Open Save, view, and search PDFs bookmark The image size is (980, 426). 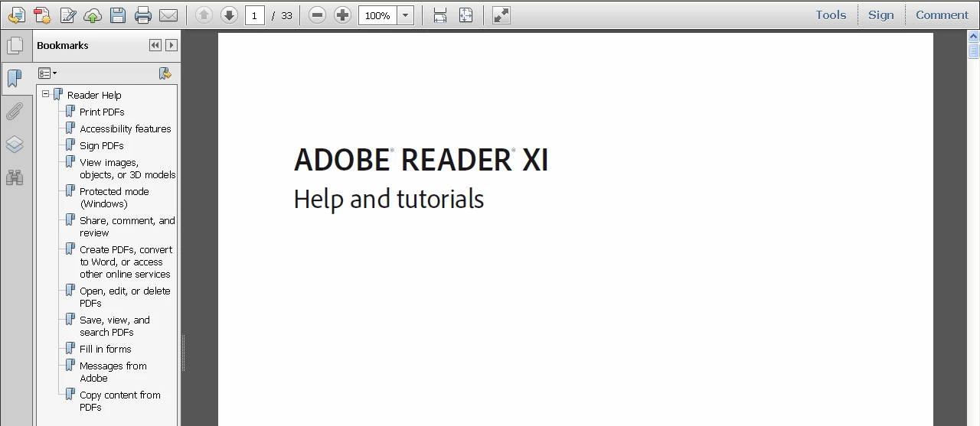pyautogui.click(x=115, y=326)
